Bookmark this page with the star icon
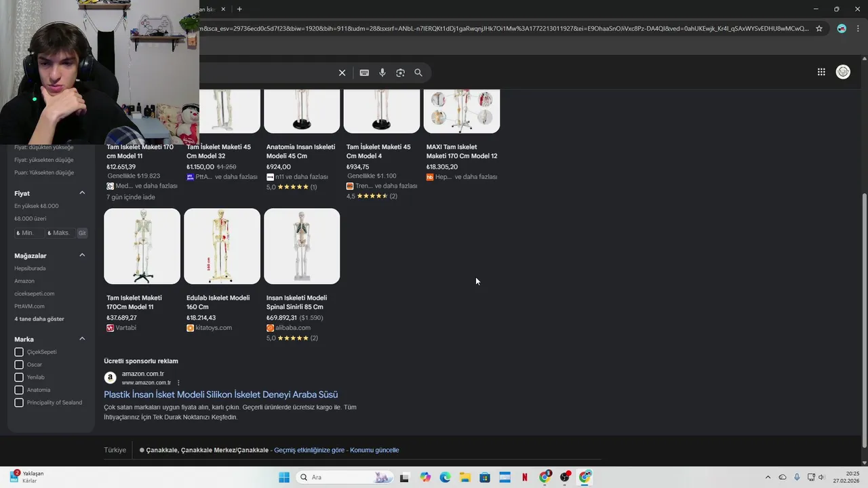The width and height of the screenshot is (868, 488). click(x=819, y=28)
